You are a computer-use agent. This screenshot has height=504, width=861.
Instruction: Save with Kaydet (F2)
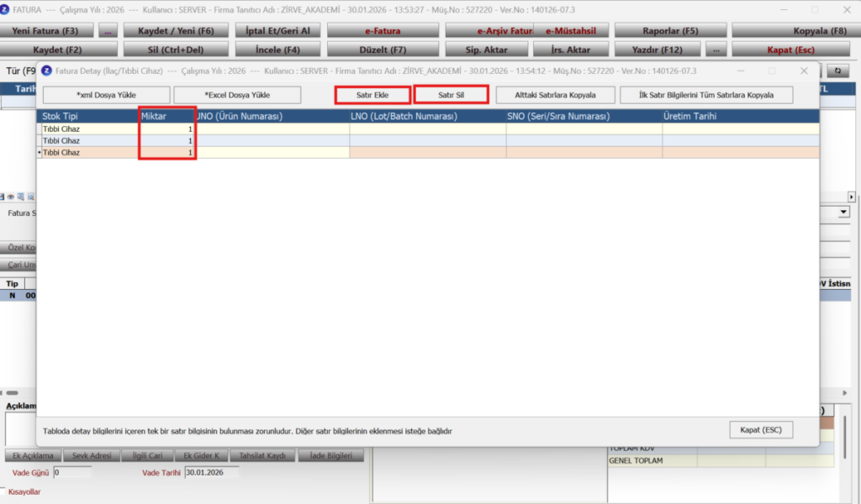[58, 50]
